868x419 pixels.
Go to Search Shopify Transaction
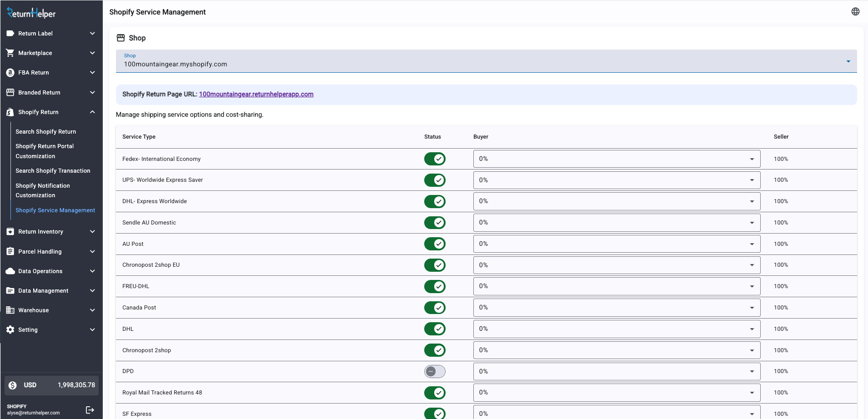pyautogui.click(x=53, y=171)
